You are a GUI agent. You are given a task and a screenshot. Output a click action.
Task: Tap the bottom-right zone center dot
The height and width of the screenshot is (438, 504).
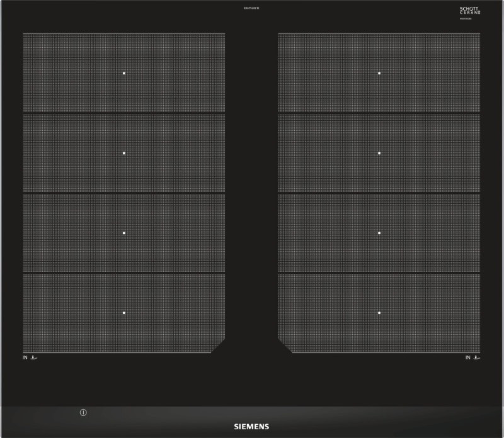pos(379,313)
